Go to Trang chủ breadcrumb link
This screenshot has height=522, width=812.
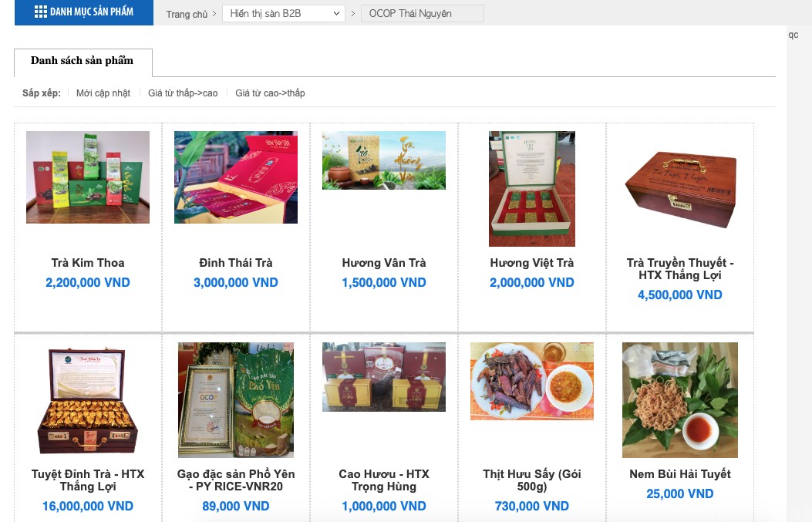(187, 14)
